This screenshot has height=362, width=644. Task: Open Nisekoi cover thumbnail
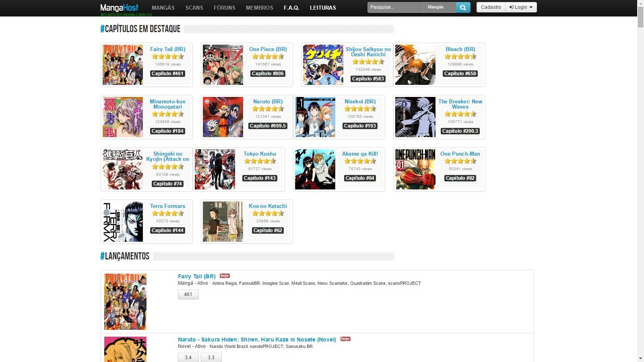pyautogui.click(x=315, y=117)
